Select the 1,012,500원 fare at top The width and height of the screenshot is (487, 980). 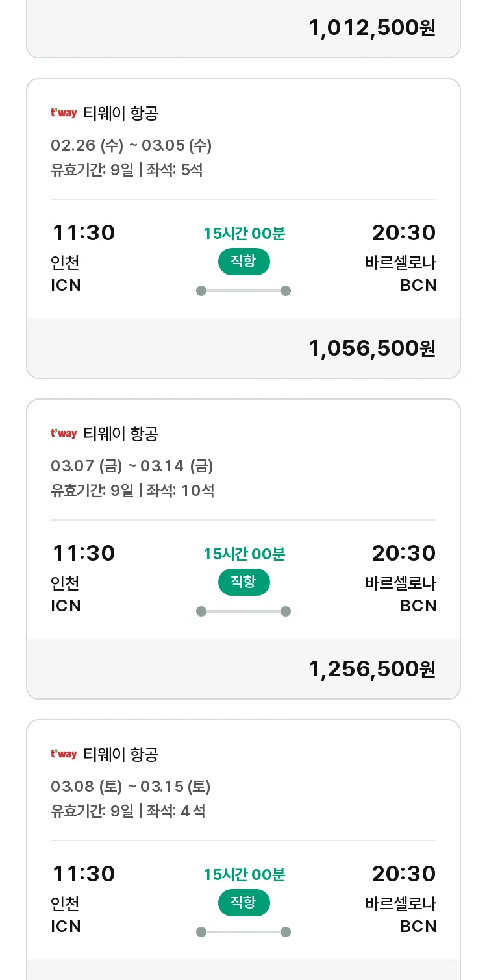(x=372, y=28)
